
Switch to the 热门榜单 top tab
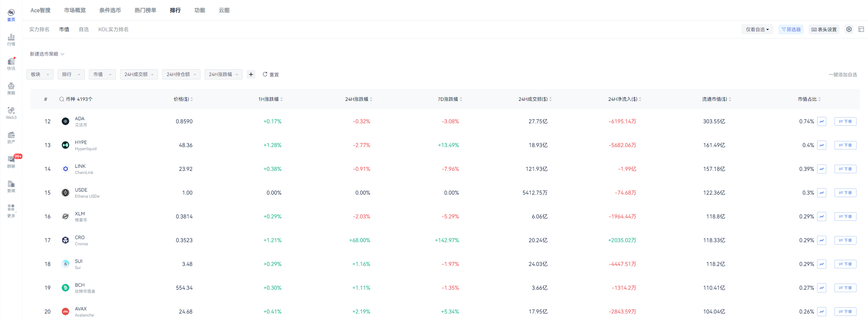pyautogui.click(x=145, y=10)
